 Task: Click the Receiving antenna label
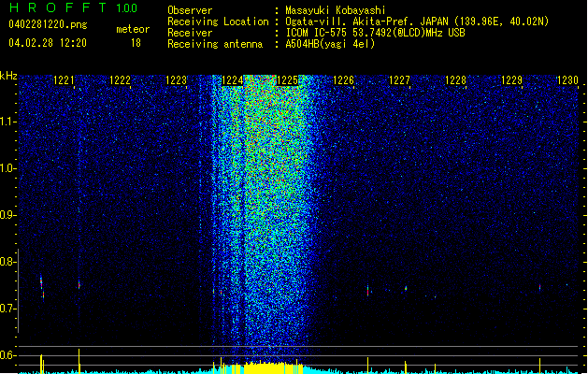(215, 44)
